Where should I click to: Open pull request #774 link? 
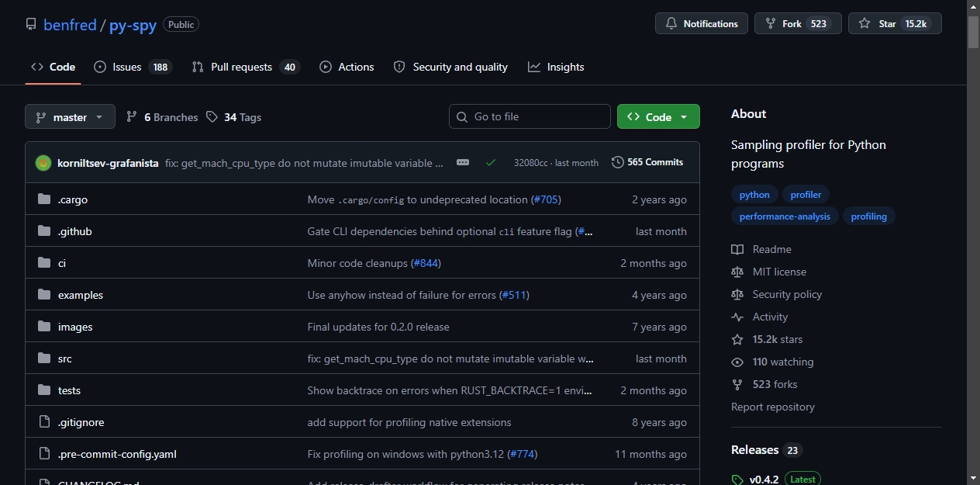[x=523, y=454]
